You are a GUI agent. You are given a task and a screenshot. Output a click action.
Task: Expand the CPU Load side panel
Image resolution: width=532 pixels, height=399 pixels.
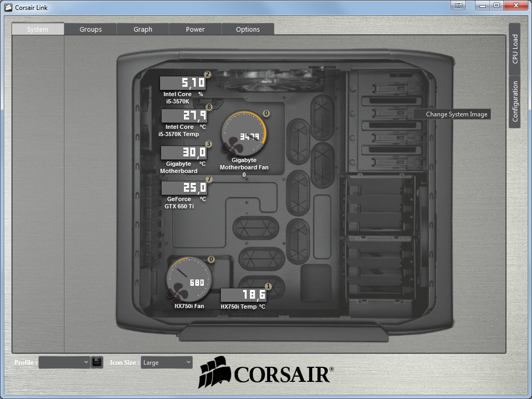(515, 49)
